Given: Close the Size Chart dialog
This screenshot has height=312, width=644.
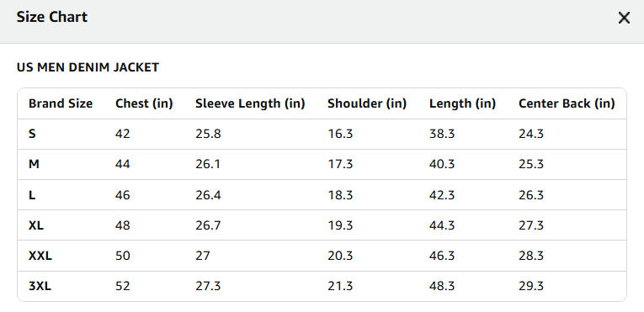Looking at the screenshot, I should click(624, 18).
